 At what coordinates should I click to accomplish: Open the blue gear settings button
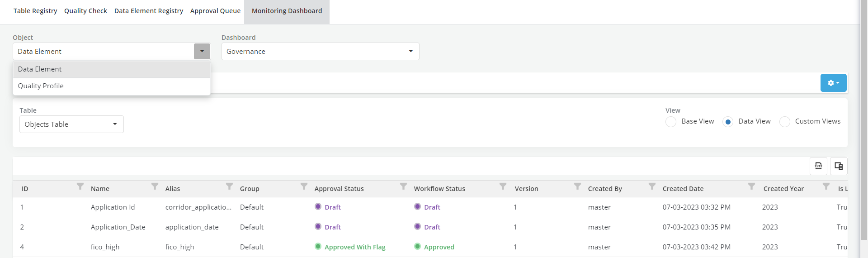coord(833,83)
